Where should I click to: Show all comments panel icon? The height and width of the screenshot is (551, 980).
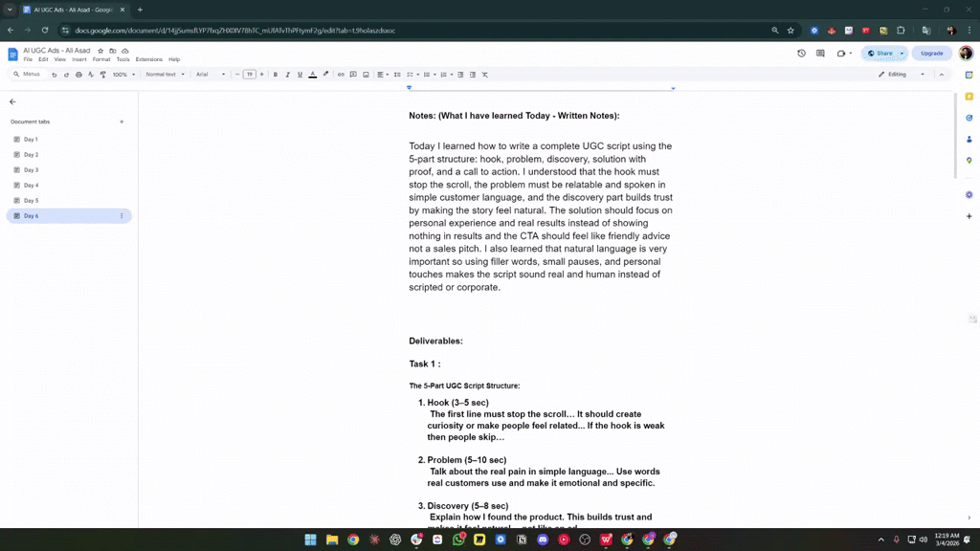point(820,54)
